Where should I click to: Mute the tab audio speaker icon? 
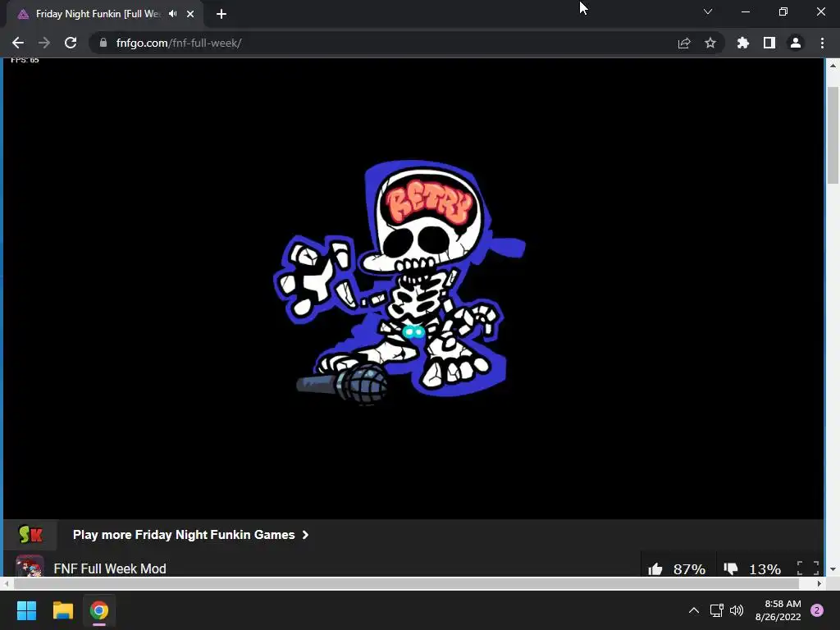(x=172, y=14)
